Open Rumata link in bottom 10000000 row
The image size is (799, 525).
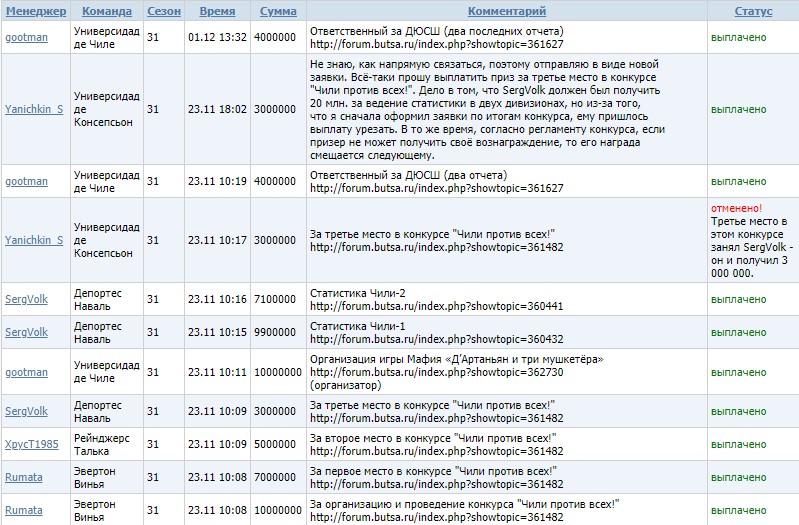click(x=24, y=509)
